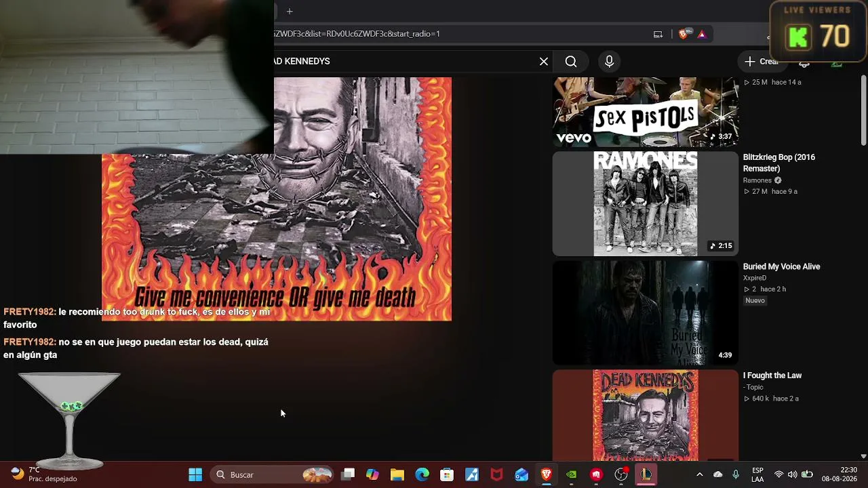
Task: Open volume control speaker tray icon
Action: click(x=792, y=475)
